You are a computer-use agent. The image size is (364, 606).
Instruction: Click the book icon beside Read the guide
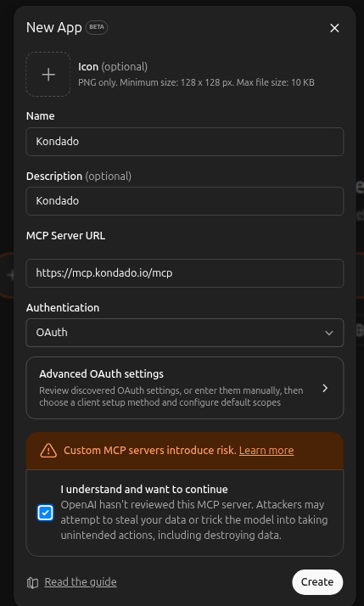pos(32,582)
